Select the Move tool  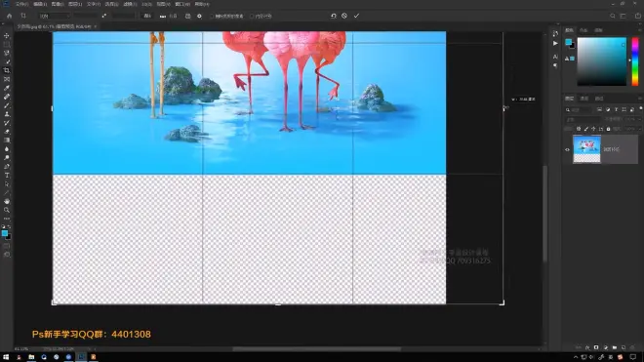7,36
